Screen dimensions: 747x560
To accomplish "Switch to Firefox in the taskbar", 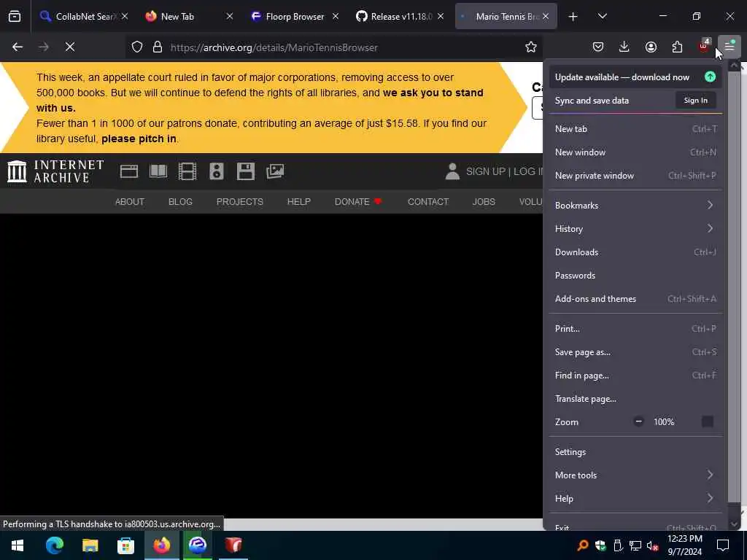I will [161, 545].
